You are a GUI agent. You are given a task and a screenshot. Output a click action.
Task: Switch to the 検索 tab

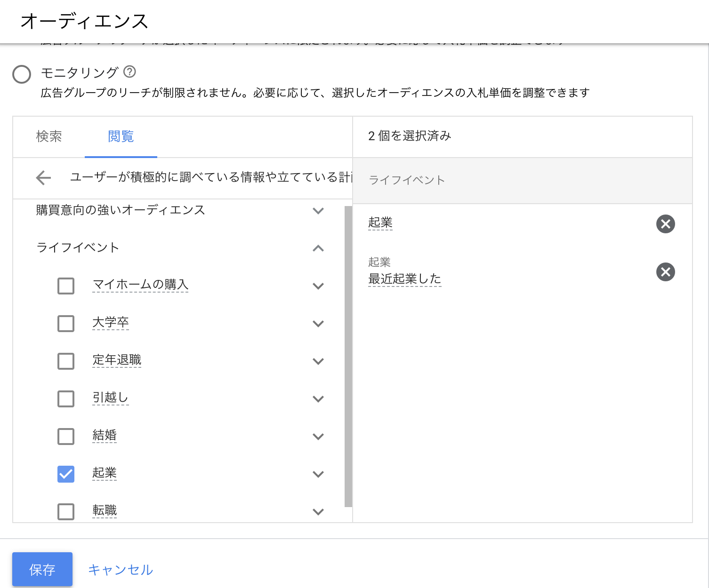(x=49, y=137)
